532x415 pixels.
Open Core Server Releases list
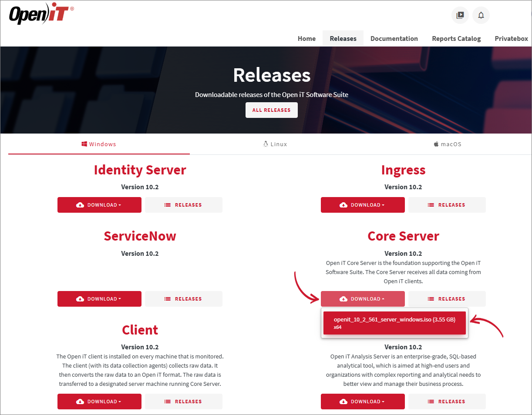[447, 299]
